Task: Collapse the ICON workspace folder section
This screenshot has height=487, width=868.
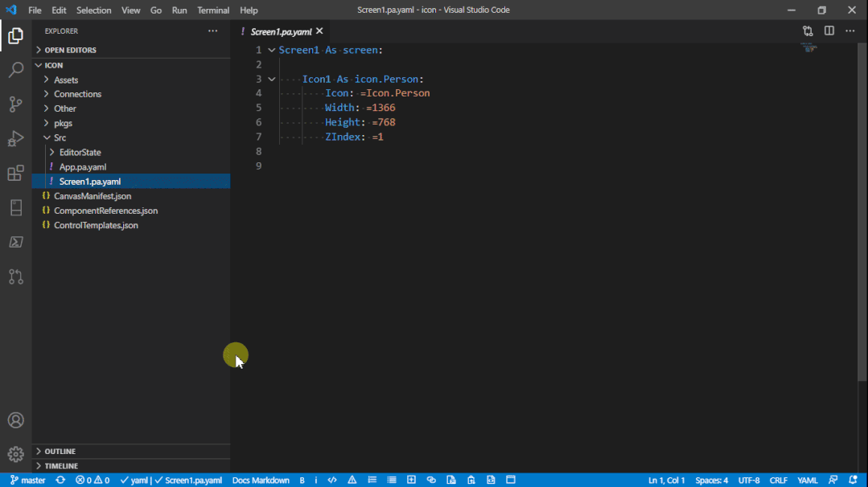Action: click(x=54, y=65)
